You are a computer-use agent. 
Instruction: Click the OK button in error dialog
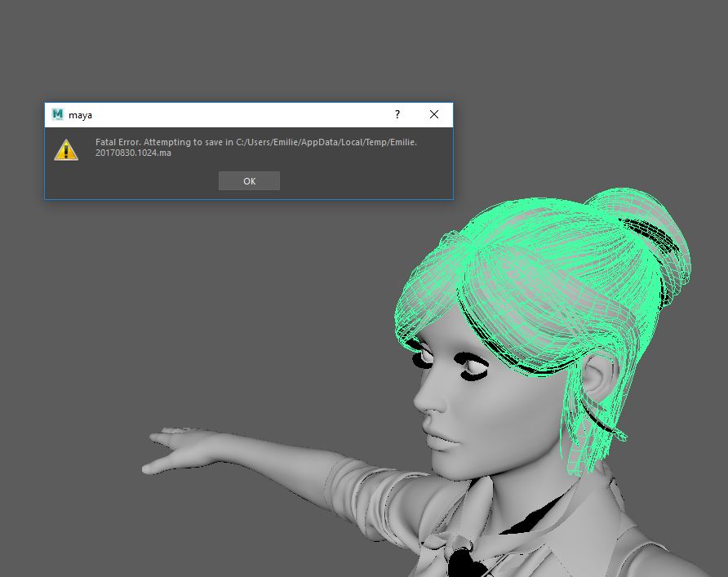249,181
